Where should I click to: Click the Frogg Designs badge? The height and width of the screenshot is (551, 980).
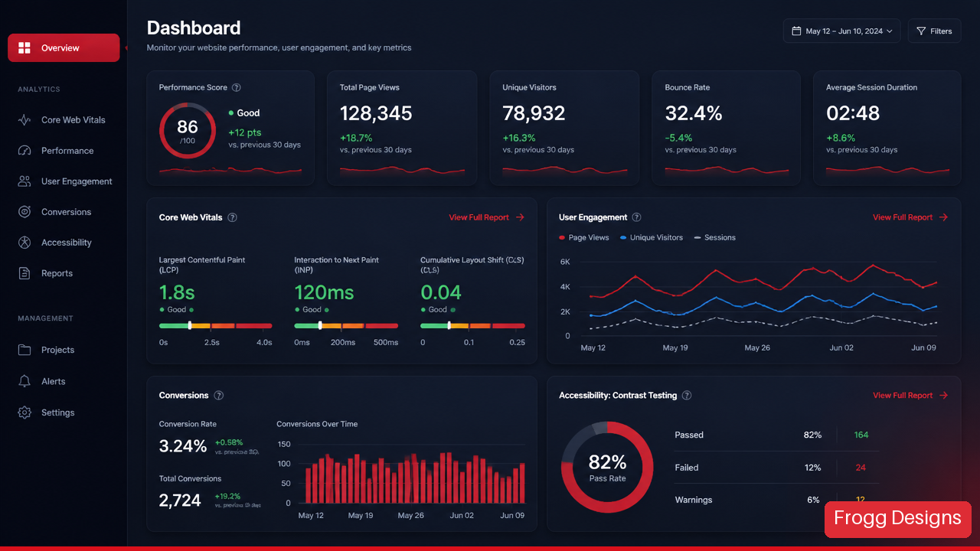pos(897,519)
